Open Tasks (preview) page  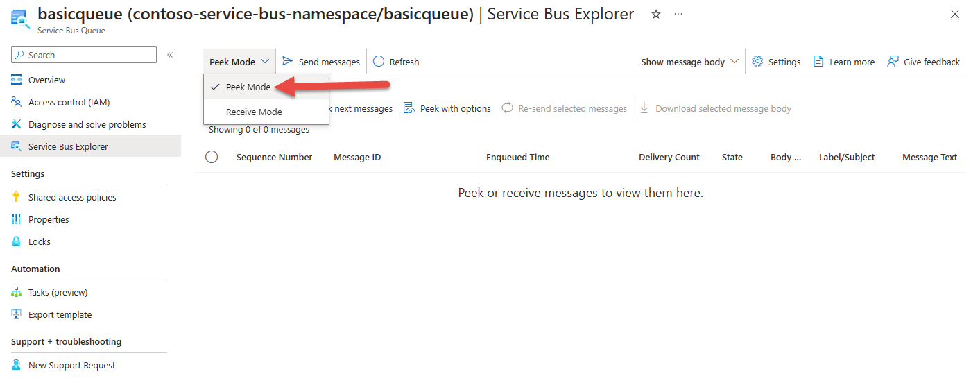(58, 292)
